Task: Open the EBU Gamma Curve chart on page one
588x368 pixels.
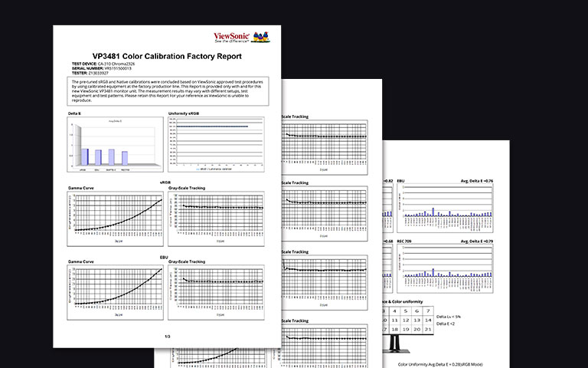Action: click(115, 293)
